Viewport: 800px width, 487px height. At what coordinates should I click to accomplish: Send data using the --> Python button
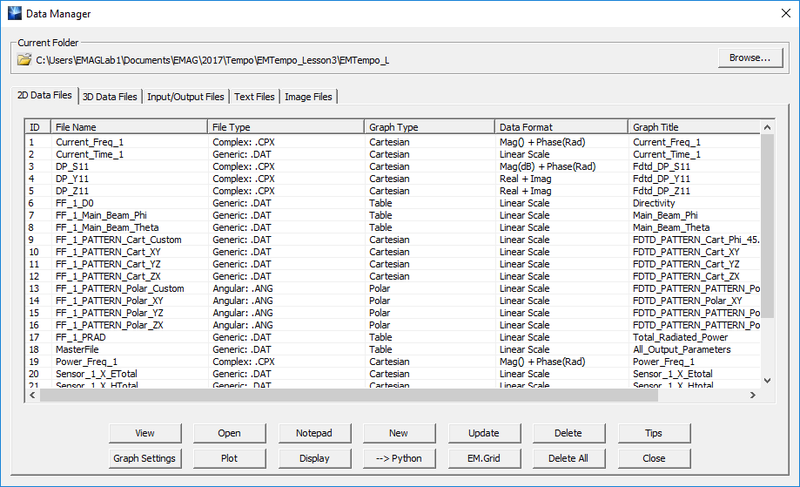(x=397, y=458)
